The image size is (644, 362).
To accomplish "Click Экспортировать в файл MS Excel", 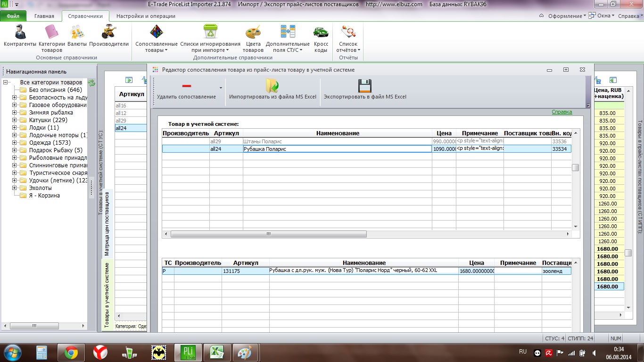I will click(x=365, y=89).
